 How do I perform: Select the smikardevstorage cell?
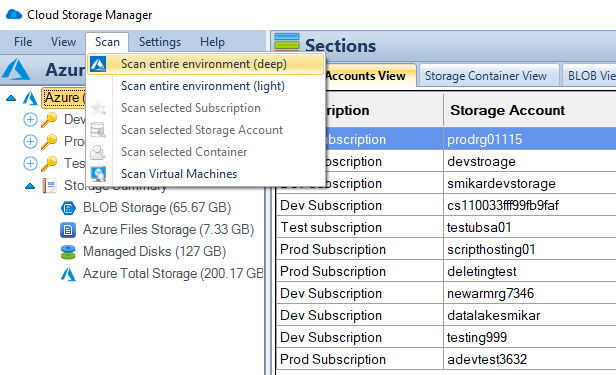pyautogui.click(x=530, y=183)
